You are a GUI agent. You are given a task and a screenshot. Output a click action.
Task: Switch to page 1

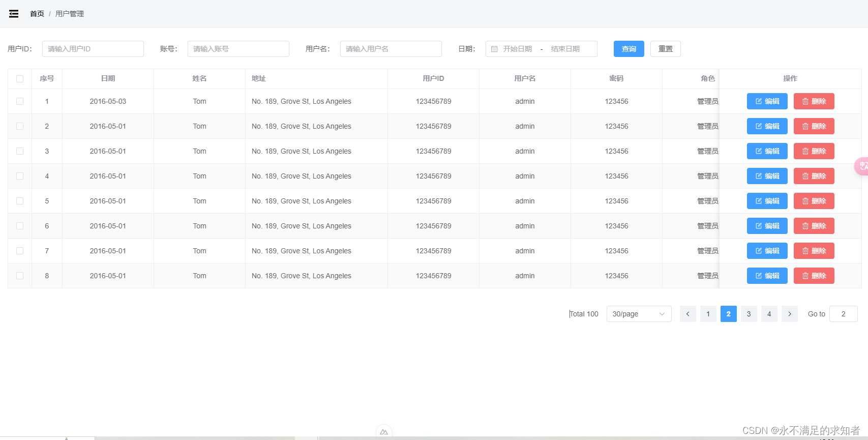tap(708, 314)
